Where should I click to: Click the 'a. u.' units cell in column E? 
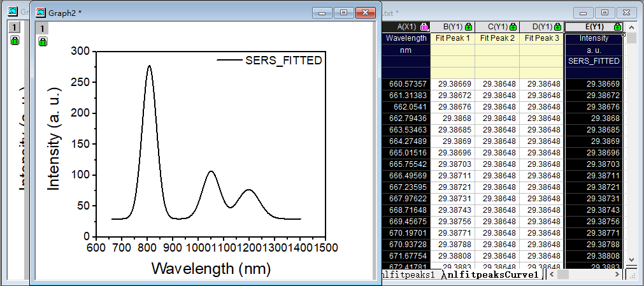tap(594, 50)
